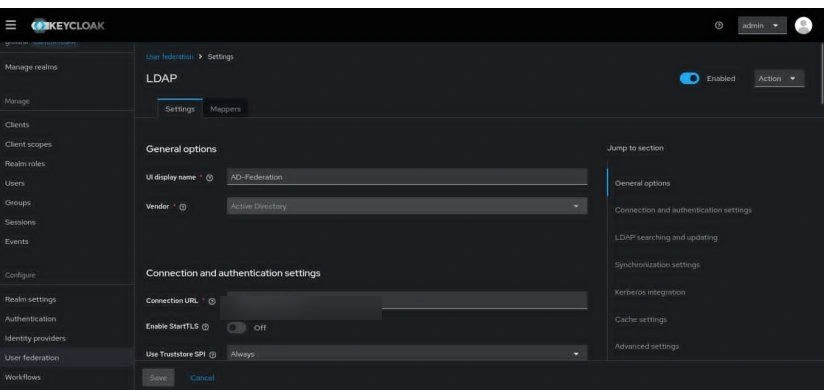Switch to the Mappers tab
828x390 pixels.
coord(225,109)
